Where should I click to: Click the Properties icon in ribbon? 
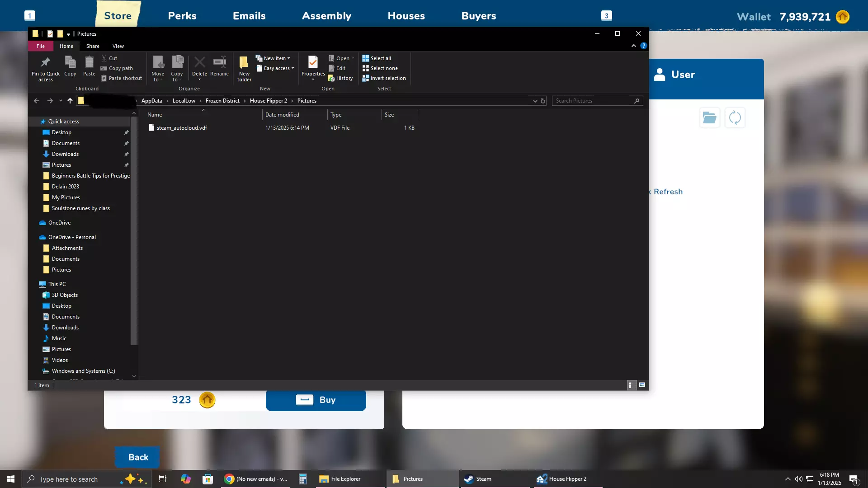tap(313, 62)
